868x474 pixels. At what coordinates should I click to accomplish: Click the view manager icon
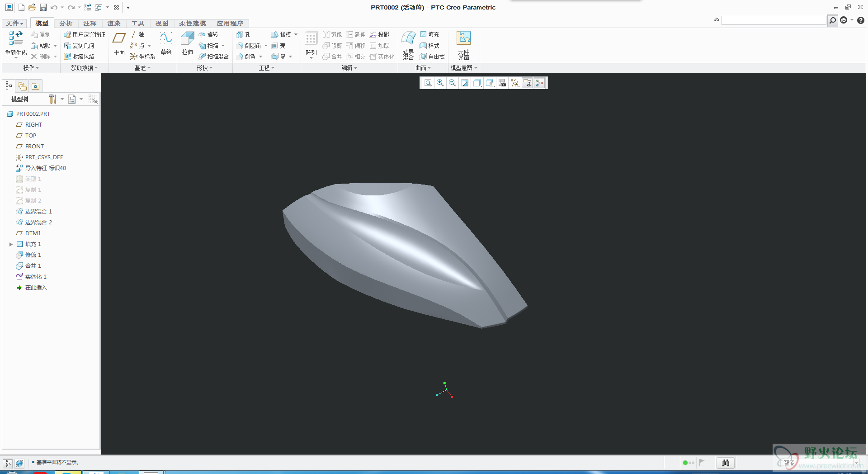[502, 83]
